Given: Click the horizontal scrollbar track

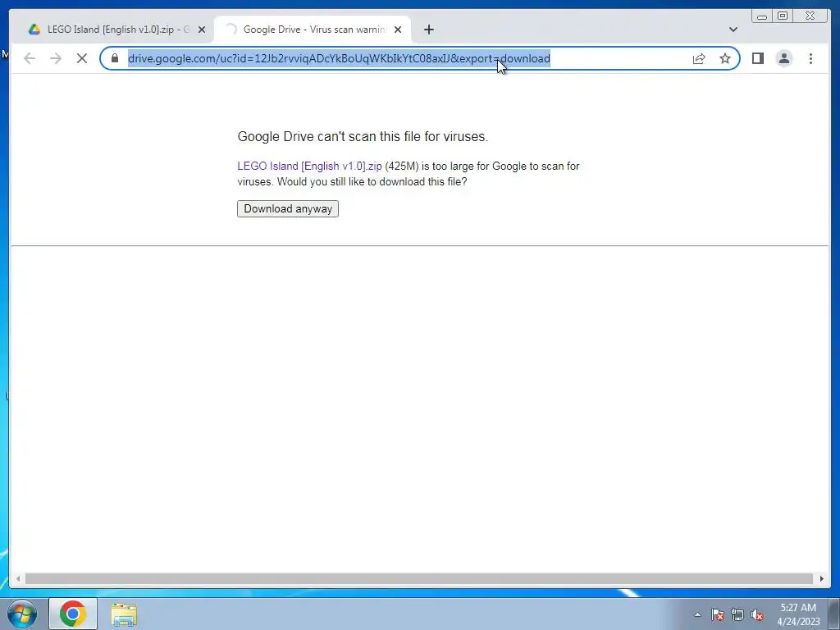Looking at the screenshot, I should tap(419, 579).
